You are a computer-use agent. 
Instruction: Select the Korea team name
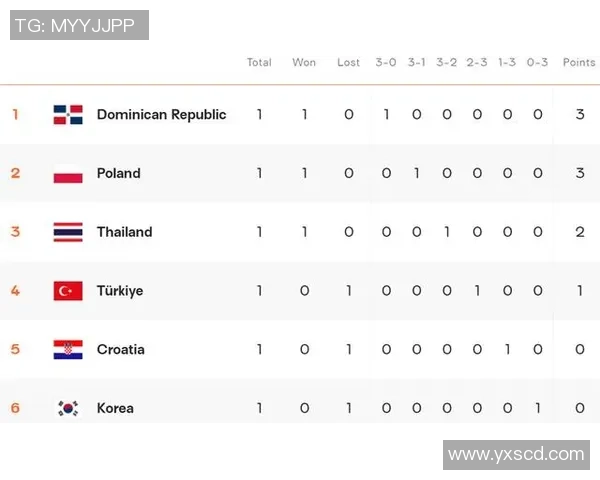point(115,408)
